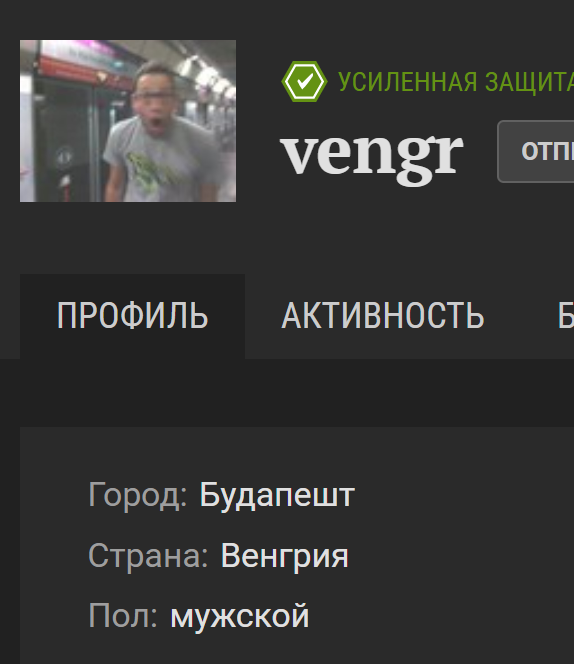Click the Город field label
Image resolution: width=574 pixels, height=664 pixels.
coord(138,495)
